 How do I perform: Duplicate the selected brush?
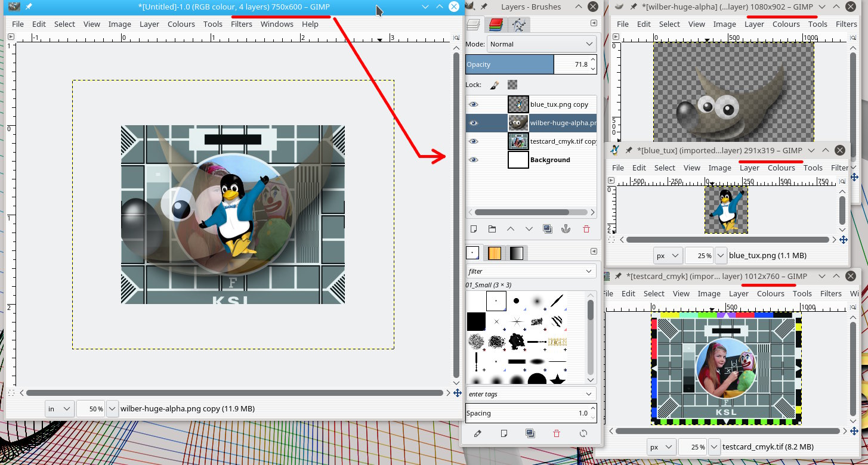[x=530, y=433]
